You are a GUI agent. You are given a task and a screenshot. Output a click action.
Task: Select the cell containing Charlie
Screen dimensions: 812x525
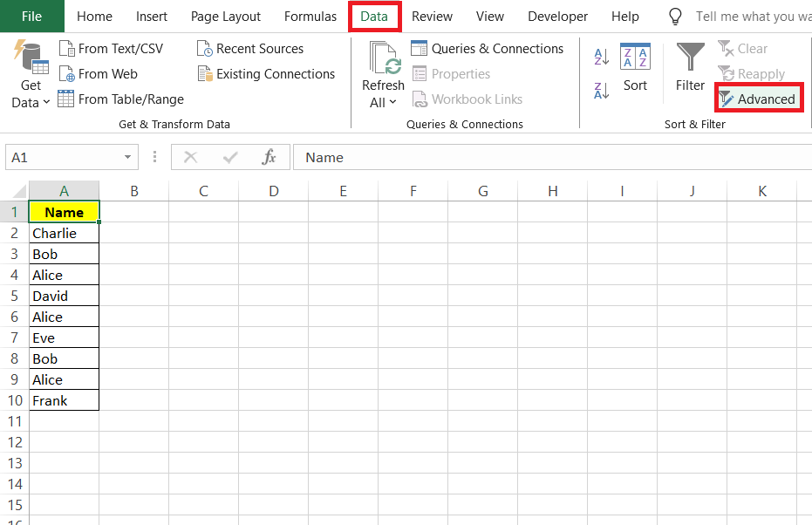click(x=65, y=233)
